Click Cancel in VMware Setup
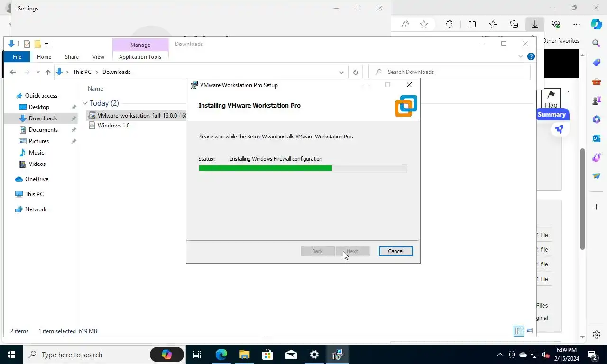607x364 pixels. (x=395, y=251)
